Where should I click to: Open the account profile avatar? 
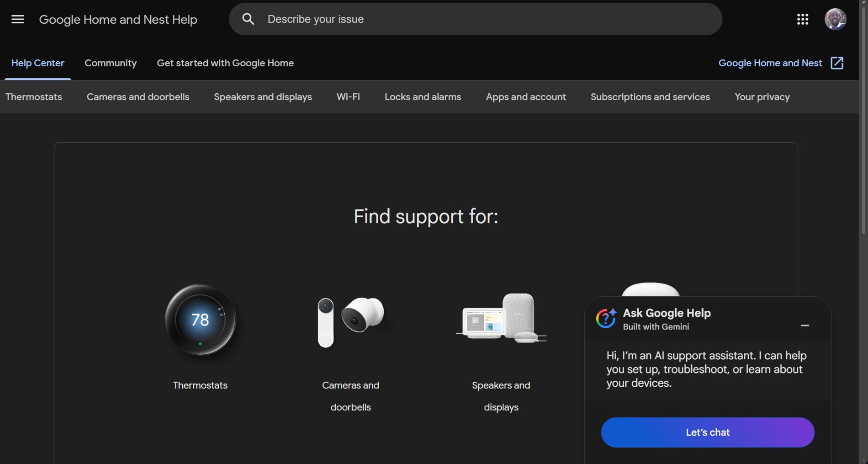(835, 19)
